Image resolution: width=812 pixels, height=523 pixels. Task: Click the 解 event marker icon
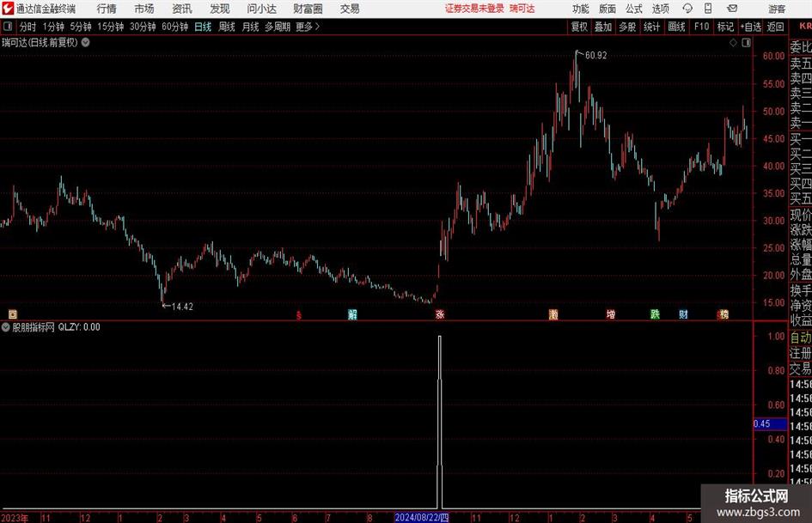click(352, 313)
